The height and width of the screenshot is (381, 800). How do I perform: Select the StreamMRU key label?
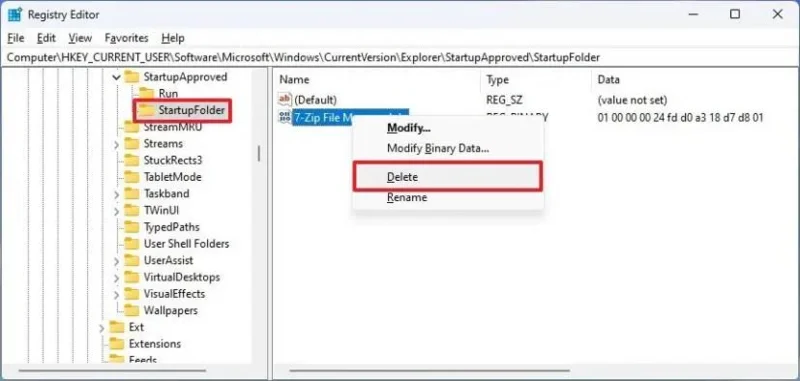pos(172,127)
